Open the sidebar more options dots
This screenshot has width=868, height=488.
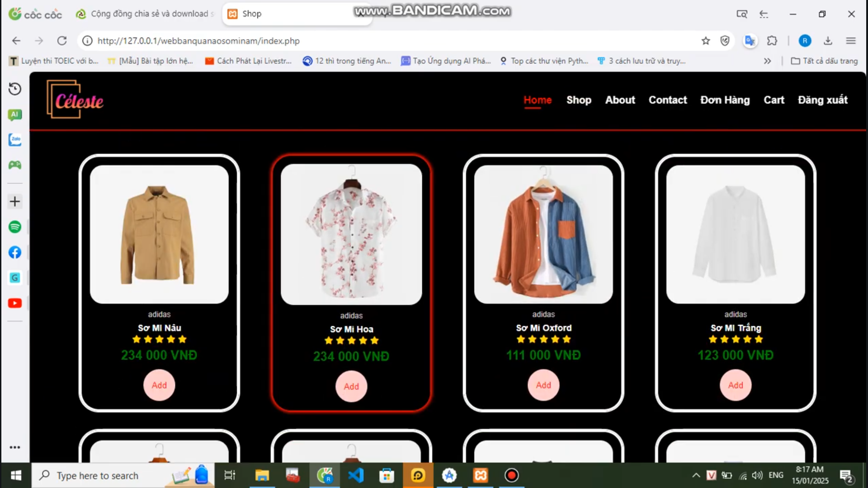[x=15, y=447]
